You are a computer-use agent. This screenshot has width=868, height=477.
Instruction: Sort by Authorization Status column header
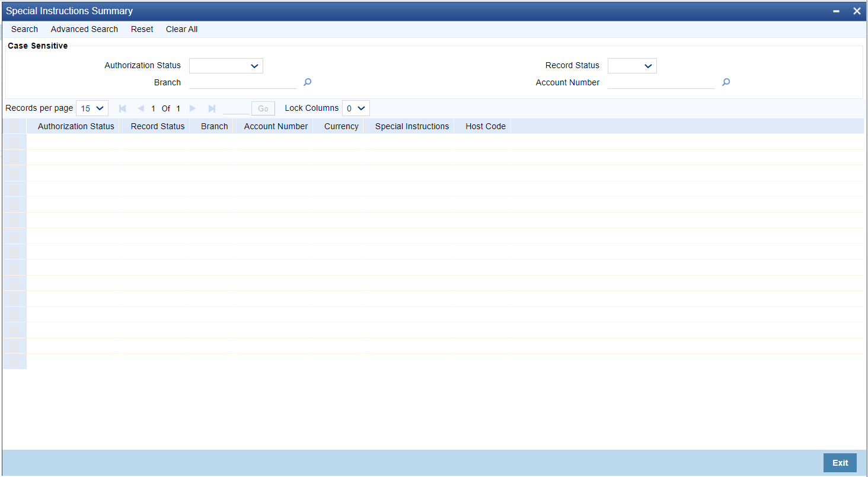click(76, 126)
